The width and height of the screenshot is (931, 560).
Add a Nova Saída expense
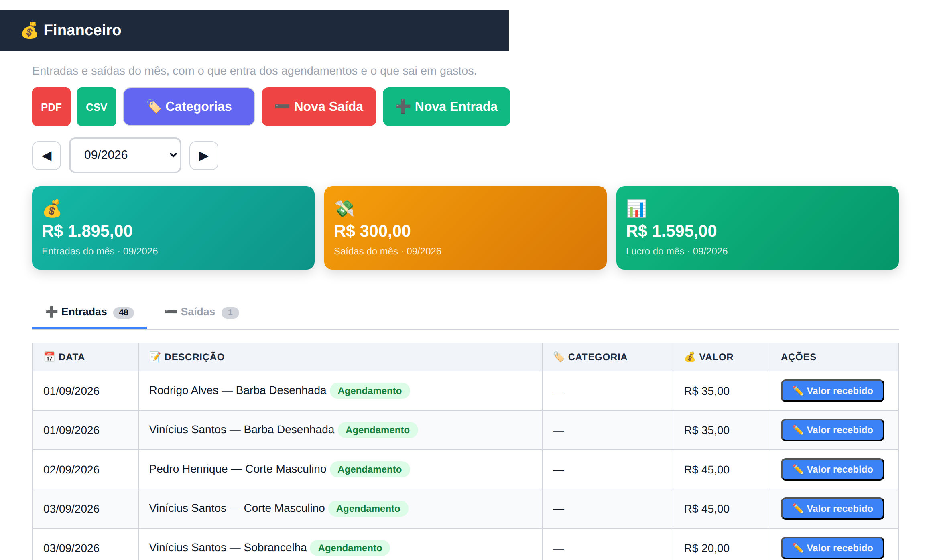click(x=319, y=107)
